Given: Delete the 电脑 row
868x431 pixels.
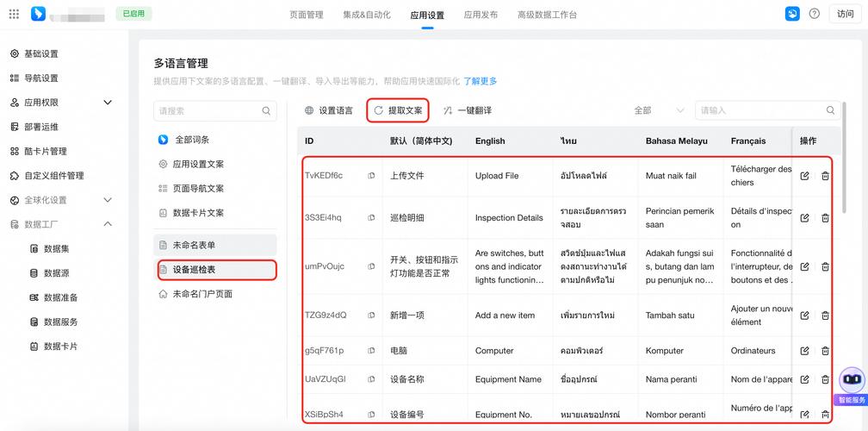Looking at the screenshot, I should tap(825, 351).
